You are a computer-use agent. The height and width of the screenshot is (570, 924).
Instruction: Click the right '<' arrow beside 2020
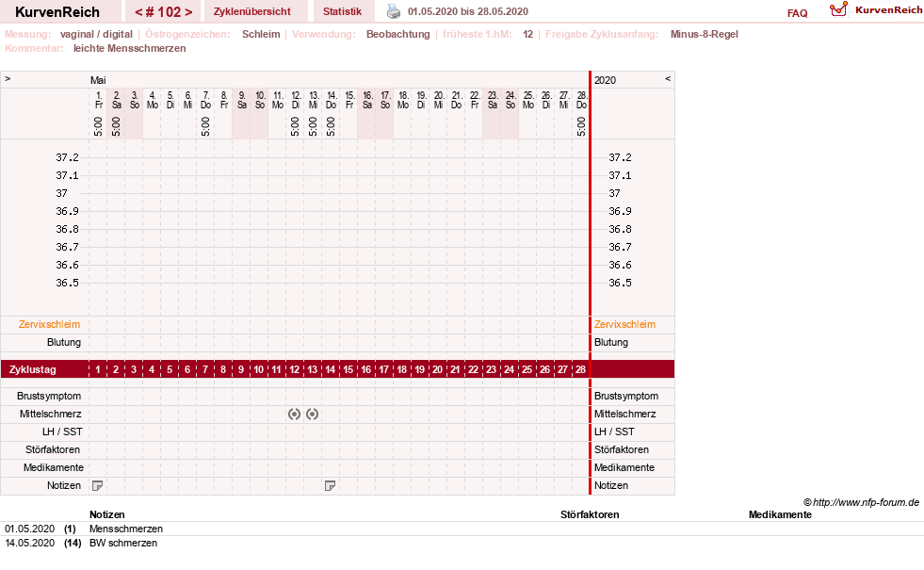668,78
